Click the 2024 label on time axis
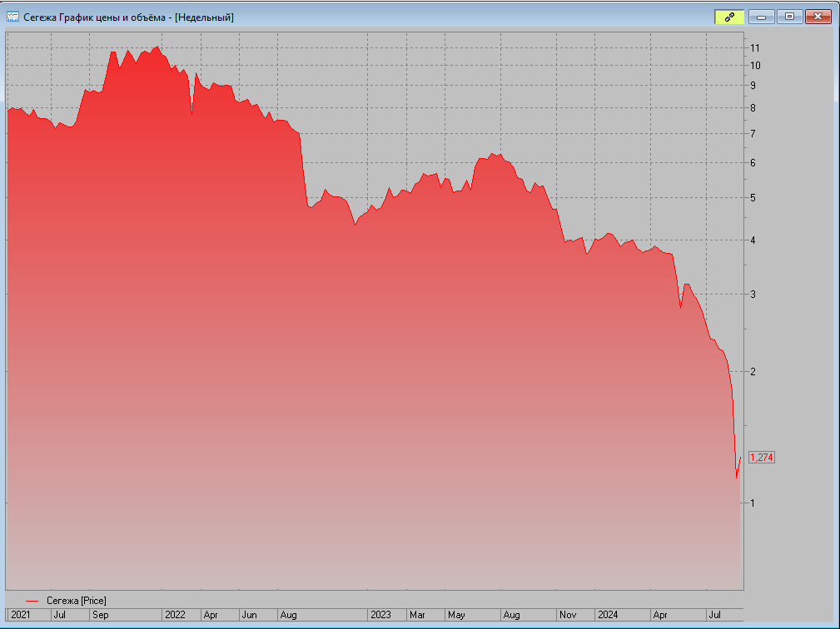Screen dimensions: 840x629 [608, 615]
